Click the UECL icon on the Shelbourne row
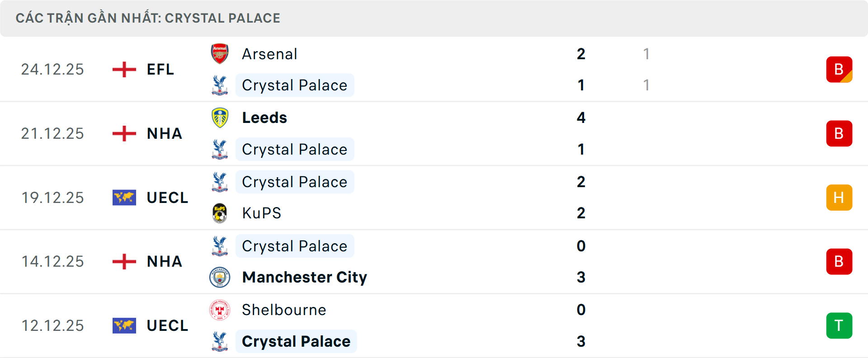Image resolution: width=868 pixels, height=358 pixels. pos(124,325)
